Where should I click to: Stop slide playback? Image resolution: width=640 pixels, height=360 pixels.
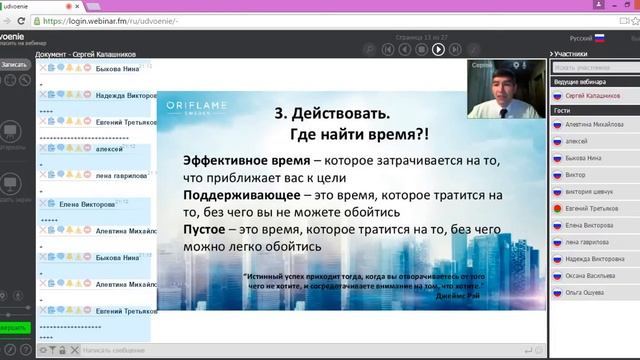pos(421,49)
